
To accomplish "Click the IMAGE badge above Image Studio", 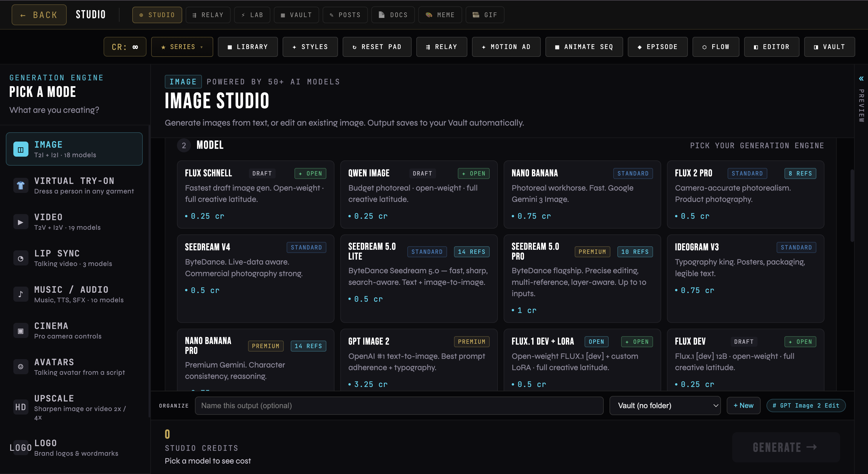I will (x=183, y=82).
